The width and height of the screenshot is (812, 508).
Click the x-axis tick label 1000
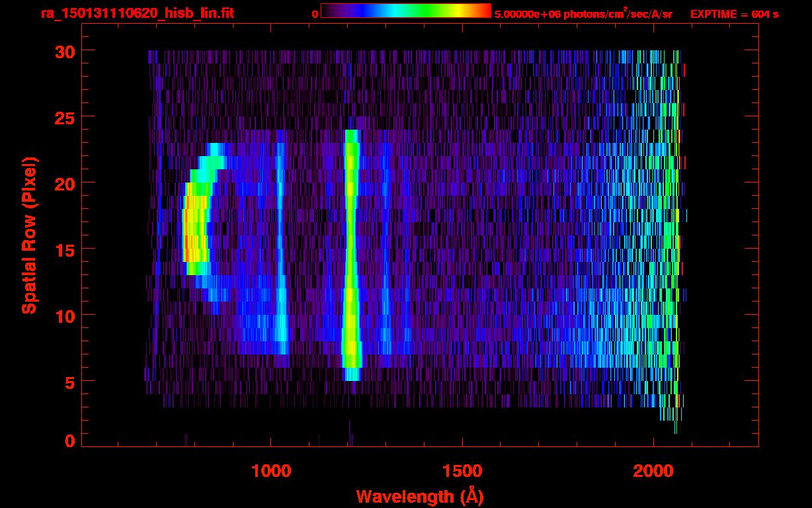[x=271, y=471]
